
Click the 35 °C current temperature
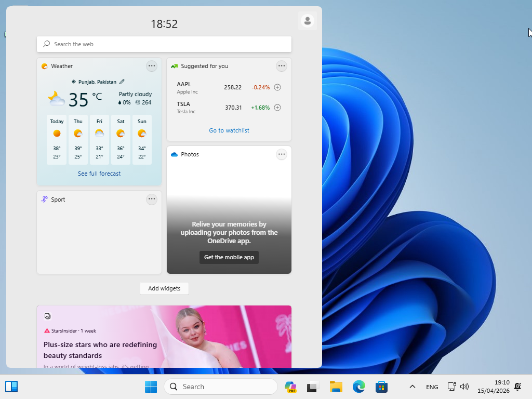click(x=85, y=99)
